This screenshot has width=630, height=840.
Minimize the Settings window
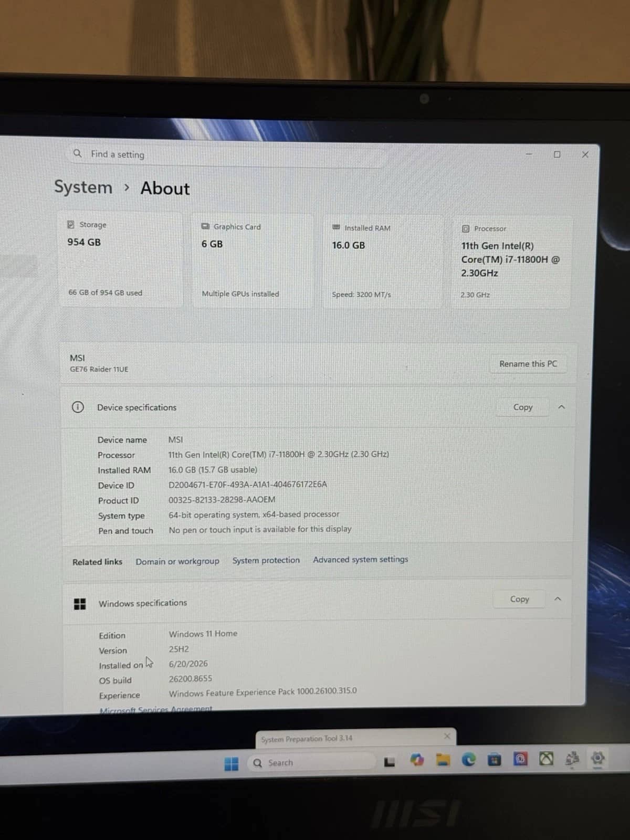[529, 154]
